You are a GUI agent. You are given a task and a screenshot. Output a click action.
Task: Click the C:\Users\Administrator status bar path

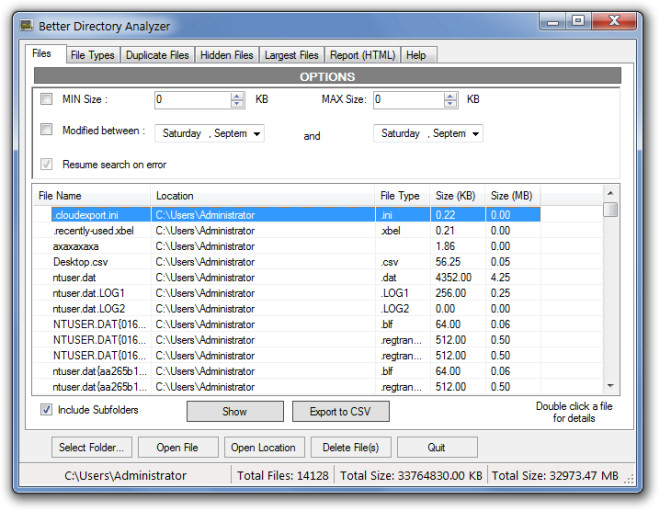[125, 476]
